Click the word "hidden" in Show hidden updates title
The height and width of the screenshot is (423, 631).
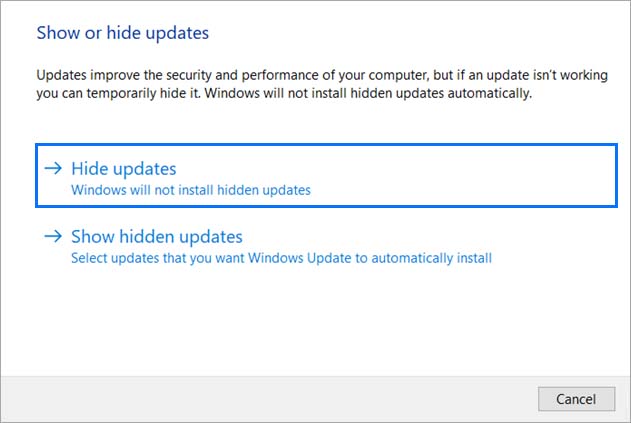coord(150,237)
